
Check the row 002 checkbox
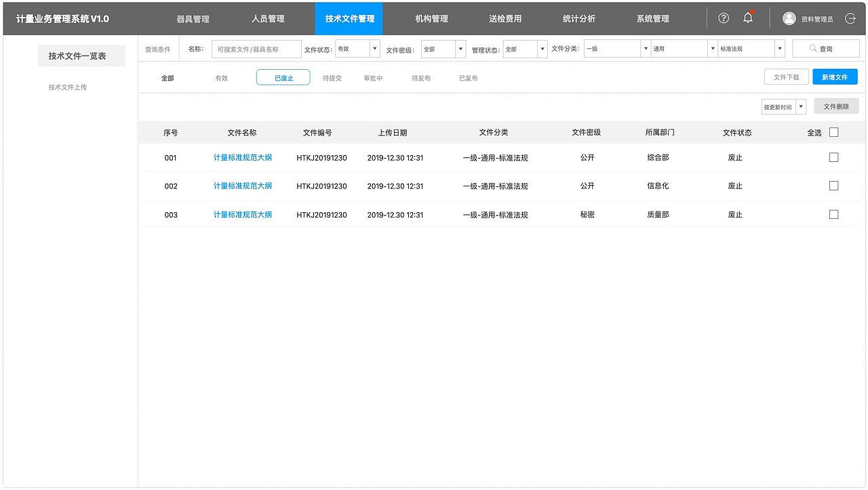(x=834, y=186)
